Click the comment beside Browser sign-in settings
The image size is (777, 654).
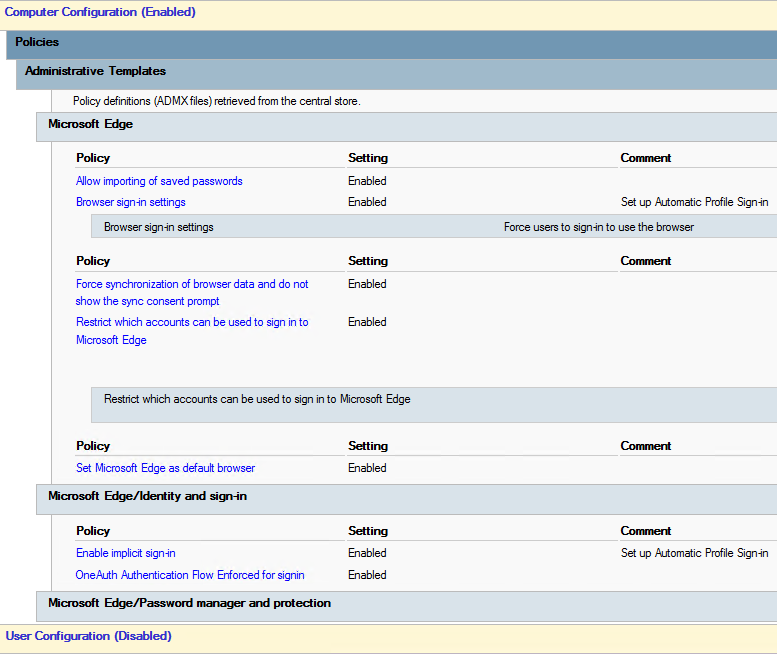pyautogui.click(x=694, y=202)
